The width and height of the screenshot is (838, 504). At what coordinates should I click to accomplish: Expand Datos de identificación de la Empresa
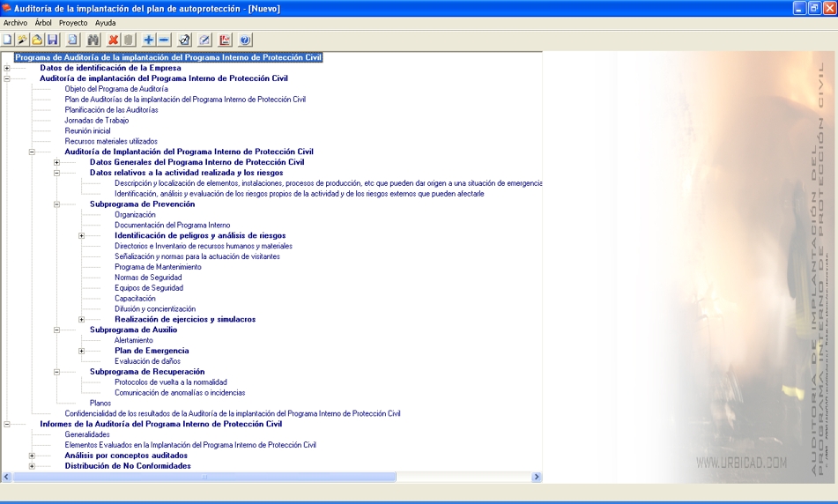pos(7,68)
